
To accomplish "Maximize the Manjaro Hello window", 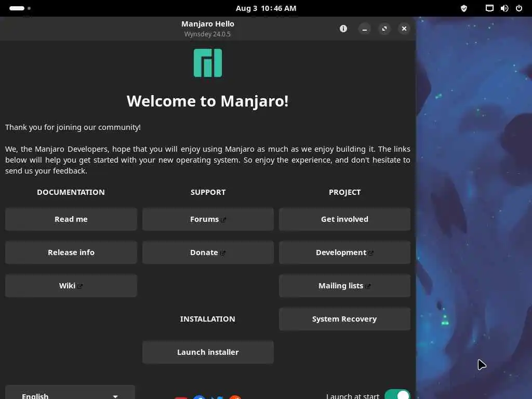I will click(384, 29).
